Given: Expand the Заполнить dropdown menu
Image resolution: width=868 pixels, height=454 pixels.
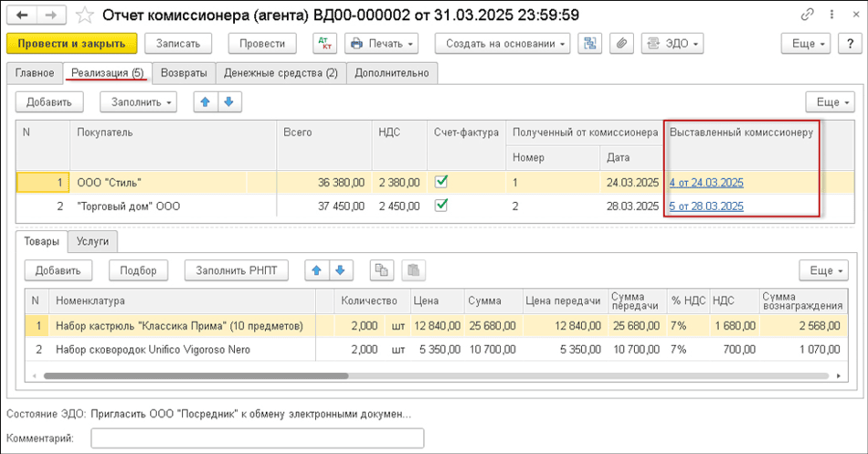Looking at the screenshot, I should coord(139,102).
